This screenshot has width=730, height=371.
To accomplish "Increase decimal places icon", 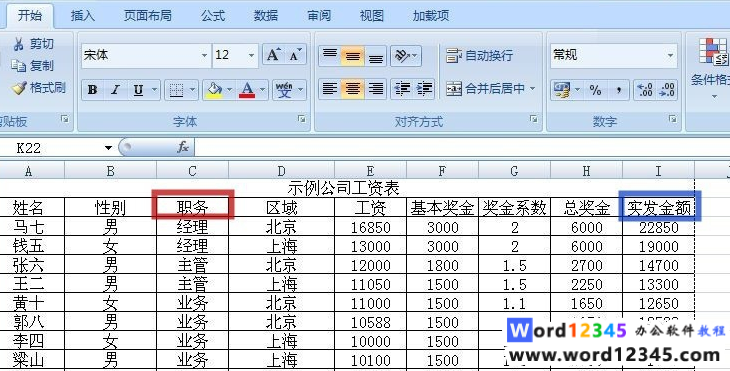I will (x=645, y=90).
